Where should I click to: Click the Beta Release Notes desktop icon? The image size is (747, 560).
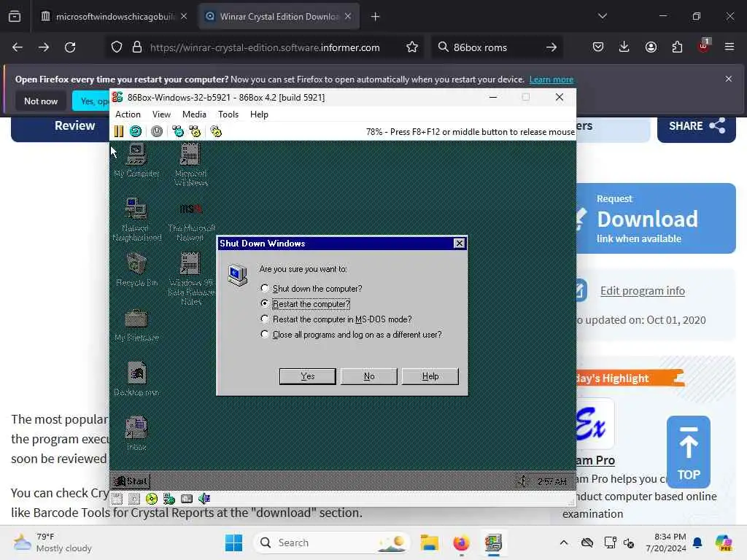point(190,278)
